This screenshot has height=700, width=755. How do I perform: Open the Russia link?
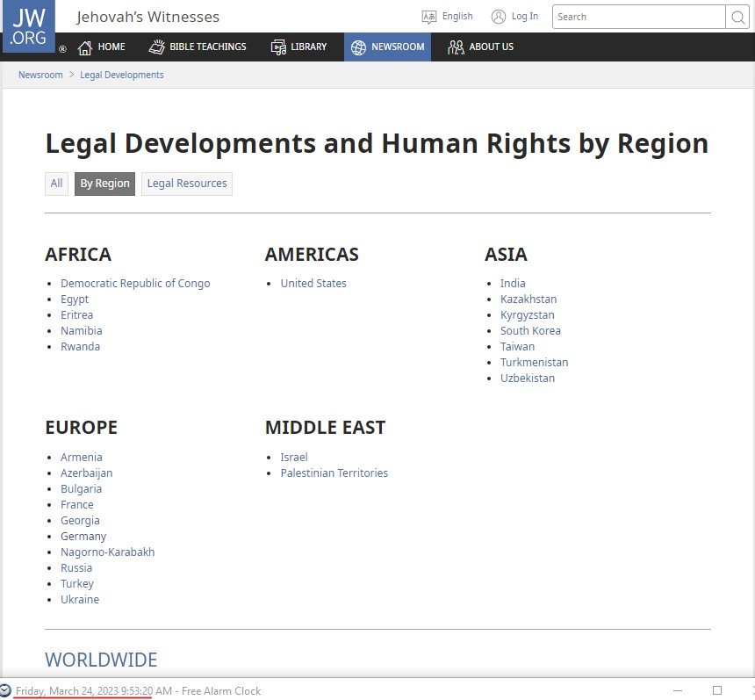click(76, 568)
